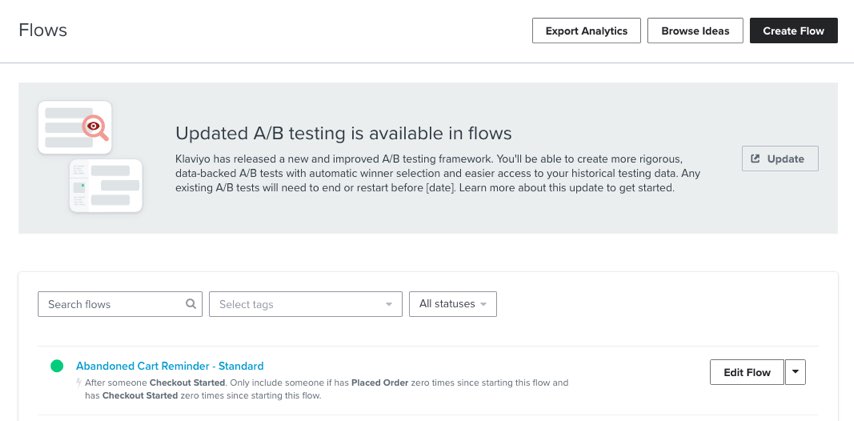Expand the All statuses filter dropdown

pyautogui.click(x=452, y=304)
